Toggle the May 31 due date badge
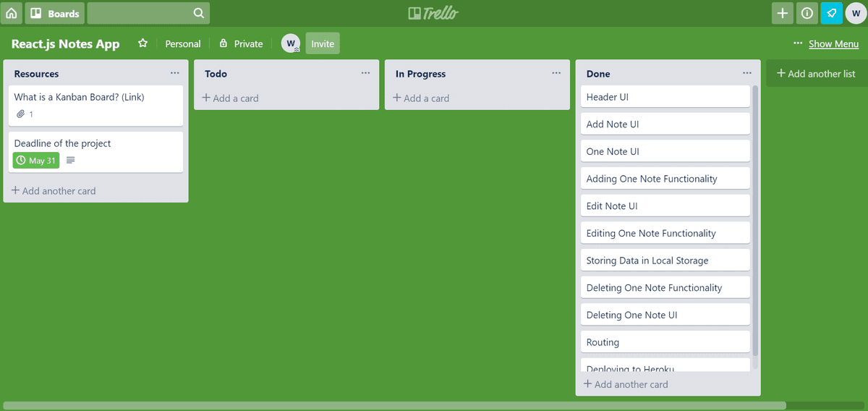The height and width of the screenshot is (411, 868). point(36,161)
